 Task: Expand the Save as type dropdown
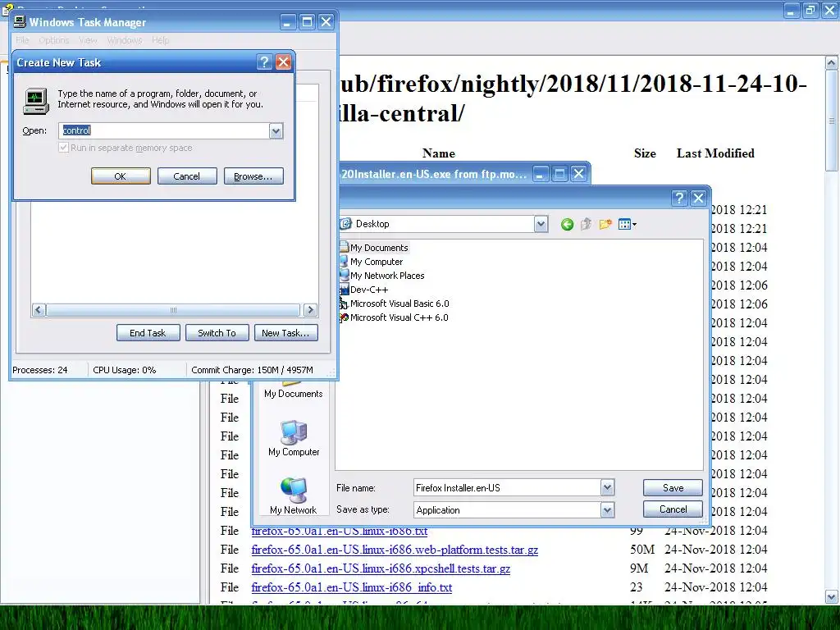607,510
